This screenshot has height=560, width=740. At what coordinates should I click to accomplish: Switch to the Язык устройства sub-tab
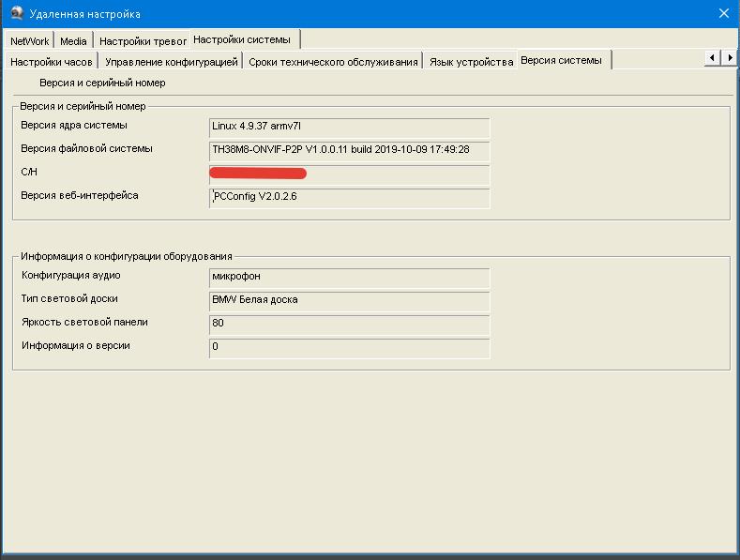click(471, 62)
